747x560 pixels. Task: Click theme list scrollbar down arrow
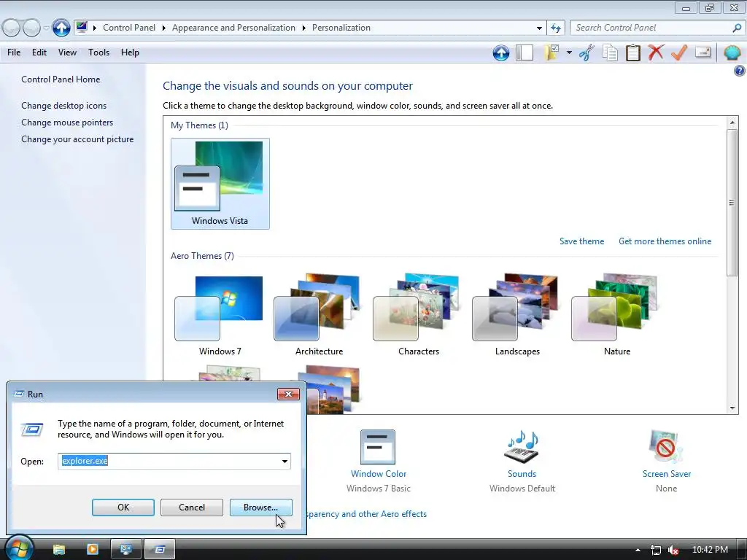[x=732, y=408]
